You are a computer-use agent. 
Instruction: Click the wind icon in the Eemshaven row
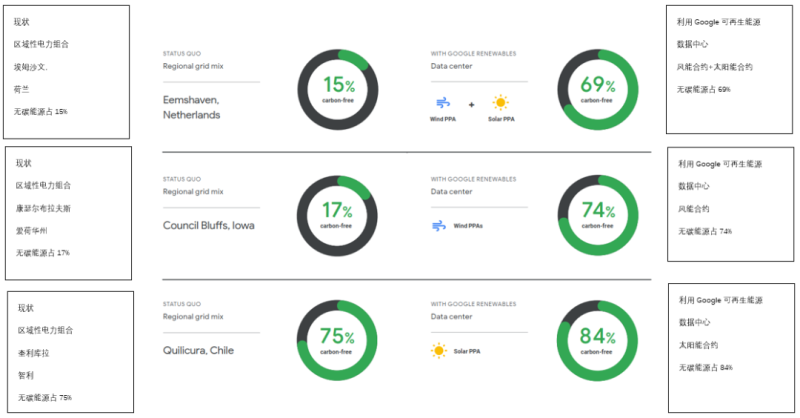[443, 103]
